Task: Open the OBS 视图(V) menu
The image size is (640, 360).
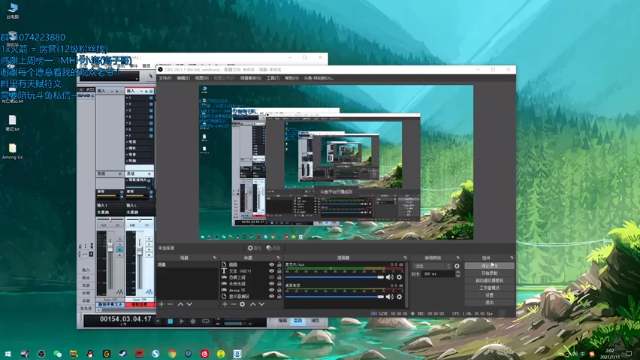Action: pos(202,78)
